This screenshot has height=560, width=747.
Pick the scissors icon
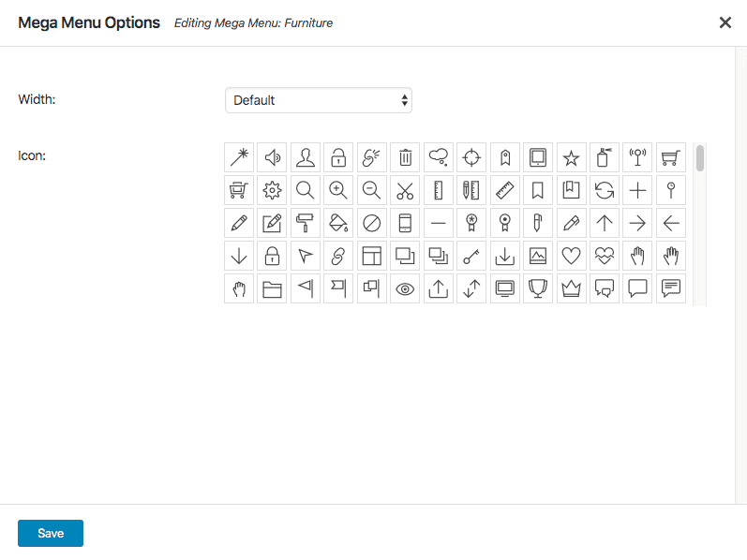[x=405, y=190]
